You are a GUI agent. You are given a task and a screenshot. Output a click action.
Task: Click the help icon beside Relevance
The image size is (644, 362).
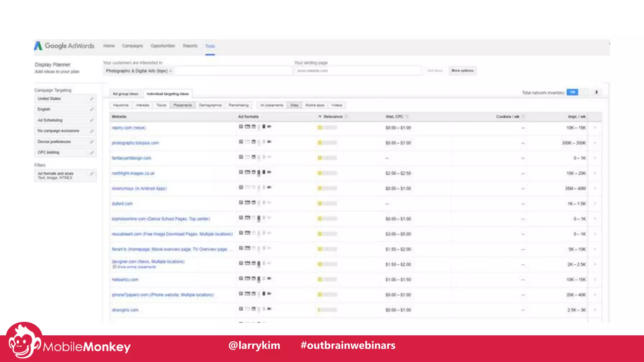pyautogui.click(x=346, y=117)
